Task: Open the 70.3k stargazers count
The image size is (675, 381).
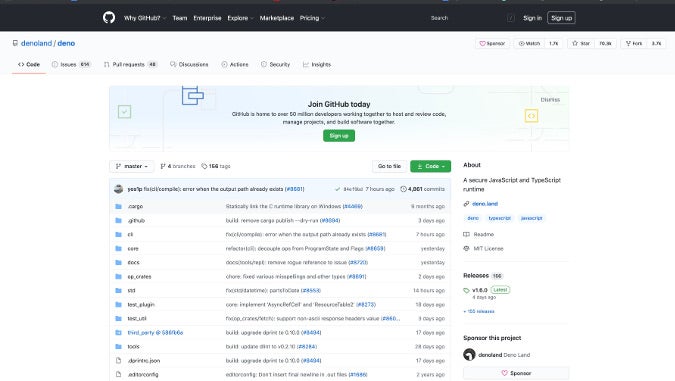Action: coord(605,43)
